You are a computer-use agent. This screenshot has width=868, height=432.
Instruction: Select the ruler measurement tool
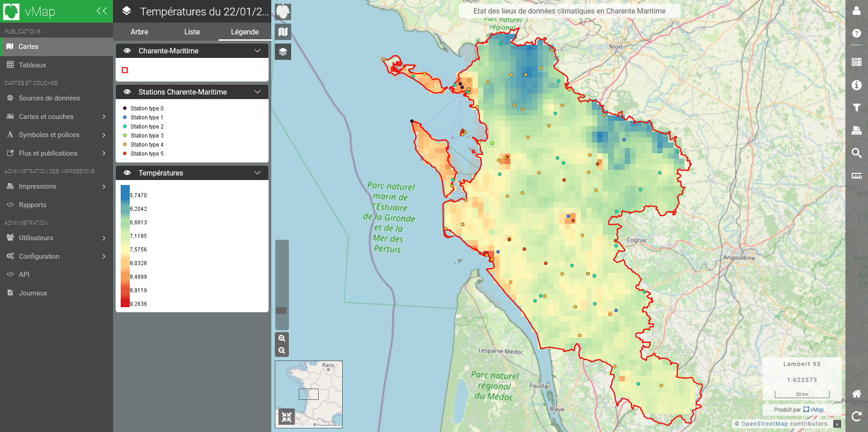coord(856,176)
